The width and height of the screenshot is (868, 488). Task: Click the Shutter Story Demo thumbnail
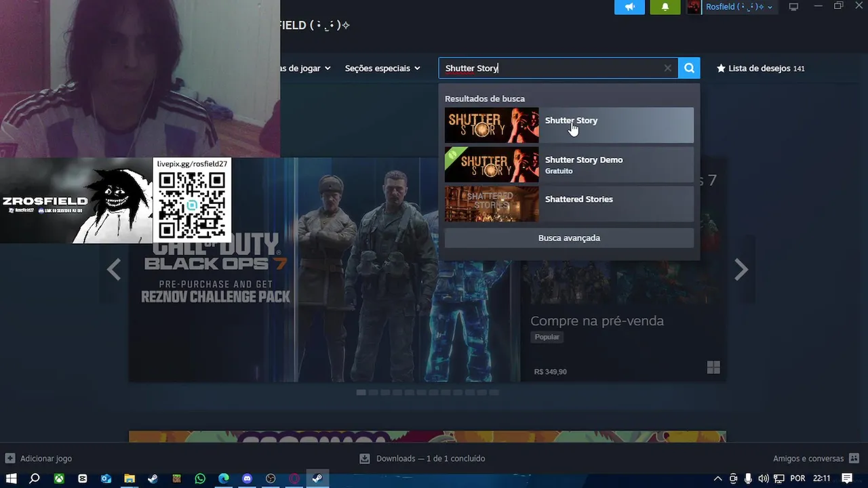click(492, 165)
